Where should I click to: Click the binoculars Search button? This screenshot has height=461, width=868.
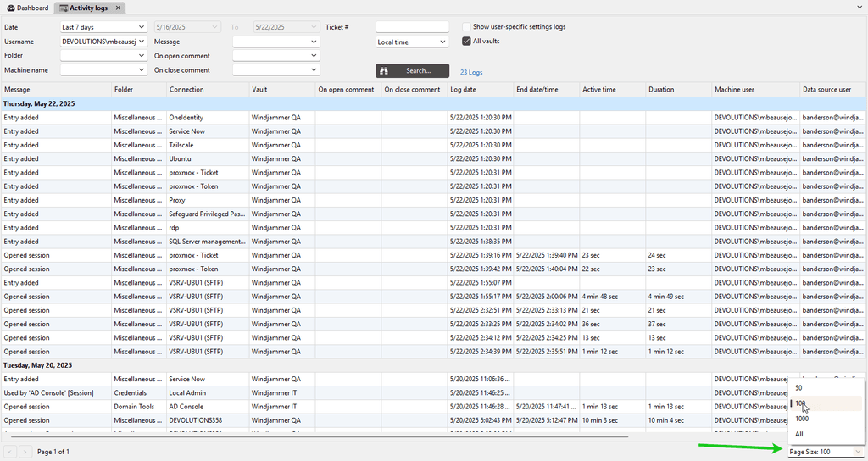[412, 71]
